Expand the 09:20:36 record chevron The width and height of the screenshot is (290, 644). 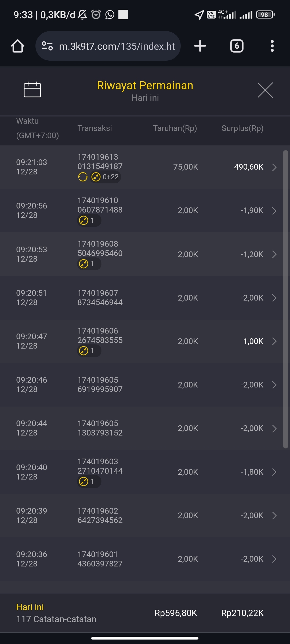click(274, 559)
